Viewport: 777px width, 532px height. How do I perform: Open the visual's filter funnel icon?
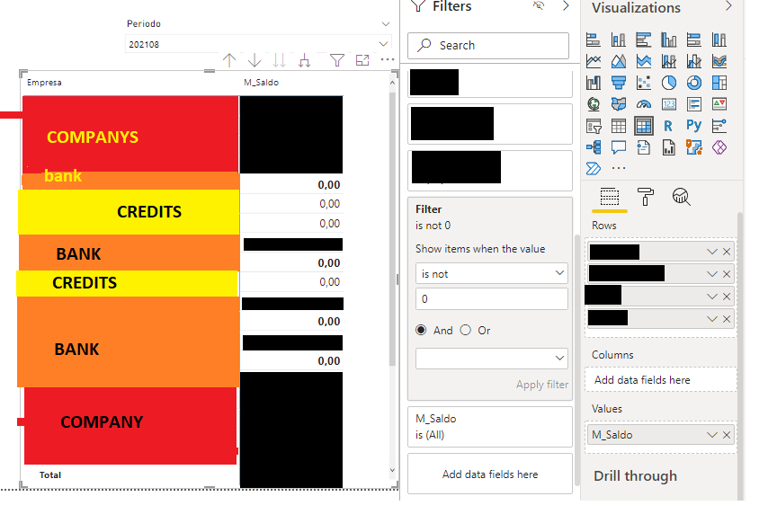(337, 60)
